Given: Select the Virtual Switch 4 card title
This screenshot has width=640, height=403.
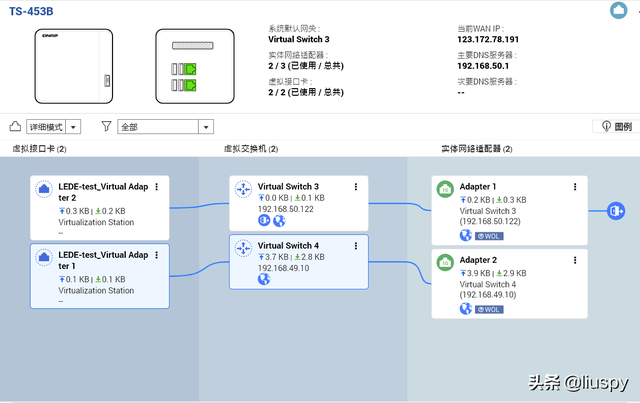Looking at the screenshot, I should click(288, 246).
